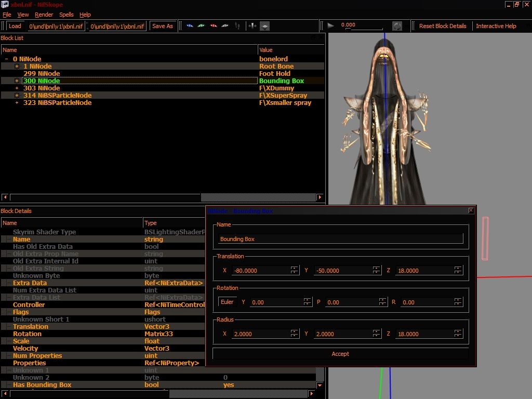Toggle the animation loop icon
This screenshot has height=399, width=532.
click(397, 26)
